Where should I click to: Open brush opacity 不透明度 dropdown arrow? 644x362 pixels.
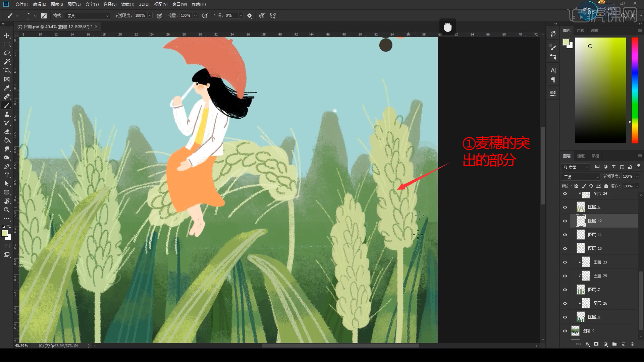(150, 16)
